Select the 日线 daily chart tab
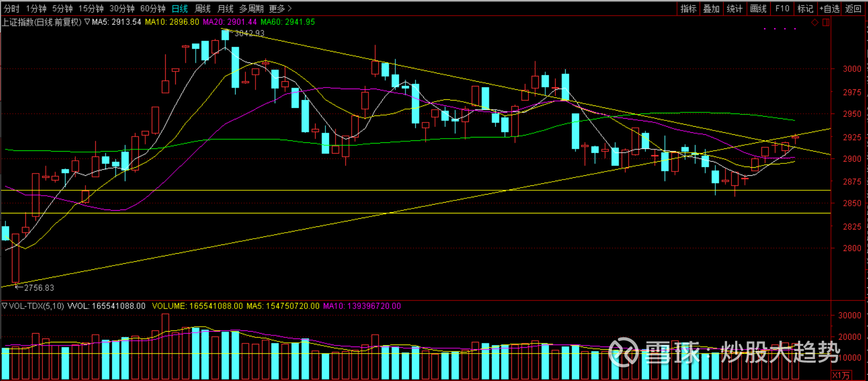Image resolution: width=868 pixels, height=381 pixels. pos(180,9)
